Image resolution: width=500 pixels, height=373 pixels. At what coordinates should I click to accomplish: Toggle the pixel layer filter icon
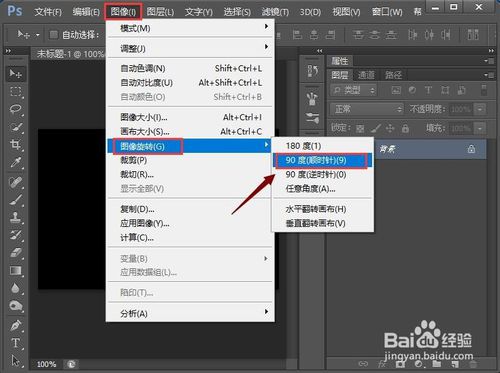coord(396,90)
